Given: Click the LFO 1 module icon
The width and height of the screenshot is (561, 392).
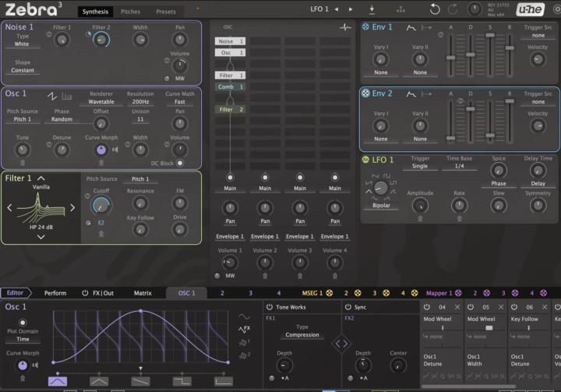Looking at the screenshot, I should (365, 160).
